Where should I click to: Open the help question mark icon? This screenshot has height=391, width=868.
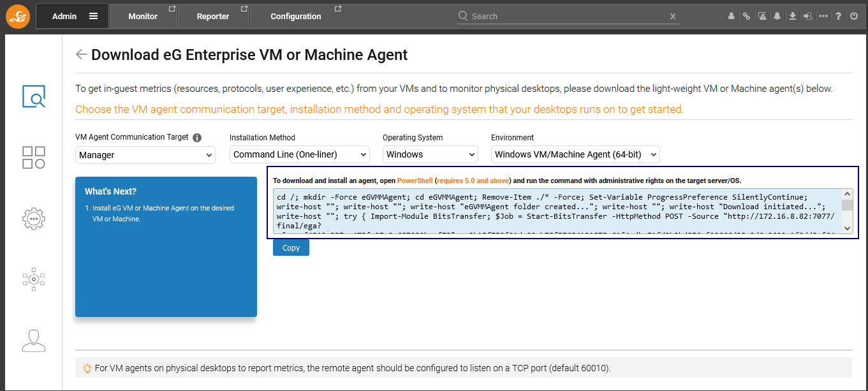point(839,16)
